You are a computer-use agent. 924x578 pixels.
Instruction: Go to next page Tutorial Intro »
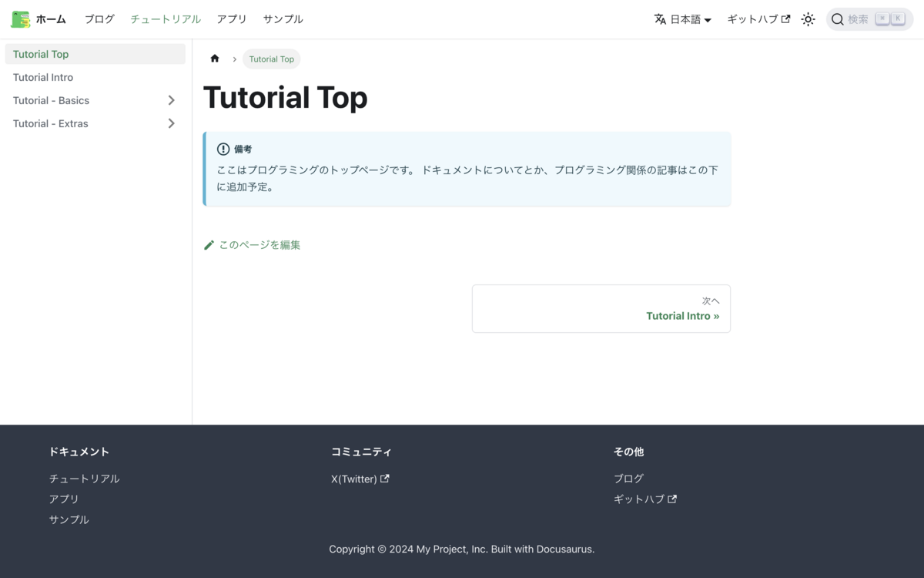(601, 309)
